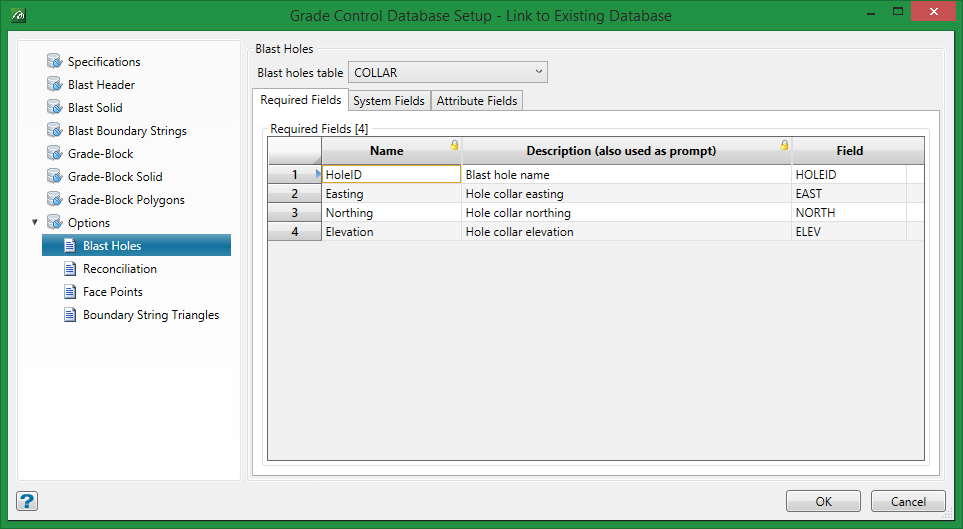Click the Grade-Block Polygons database icon
Image resolution: width=963 pixels, height=529 pixels.
(54, 200)
